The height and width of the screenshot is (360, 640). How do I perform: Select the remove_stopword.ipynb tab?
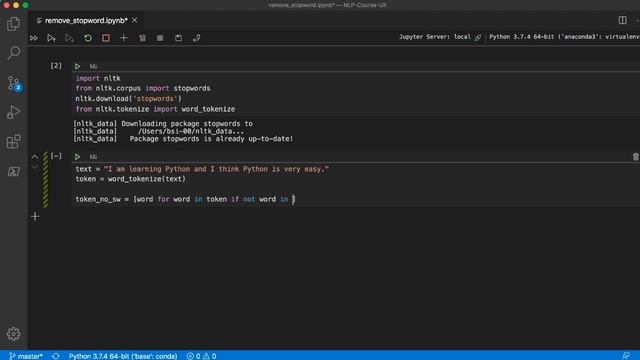(86, 20)
